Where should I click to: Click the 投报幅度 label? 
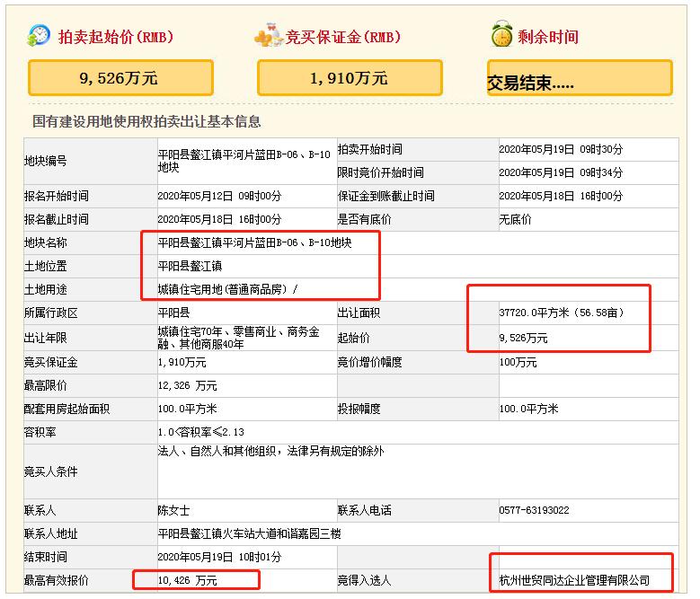point(359,409)
